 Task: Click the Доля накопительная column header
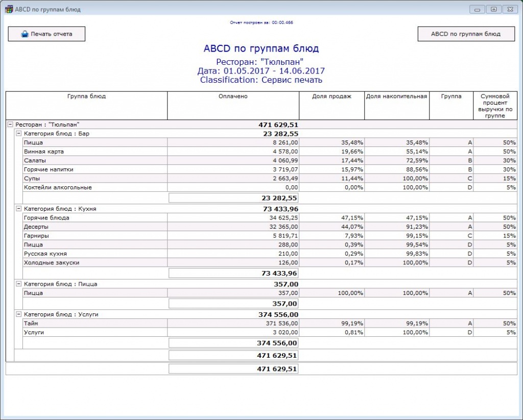point(396,97)
